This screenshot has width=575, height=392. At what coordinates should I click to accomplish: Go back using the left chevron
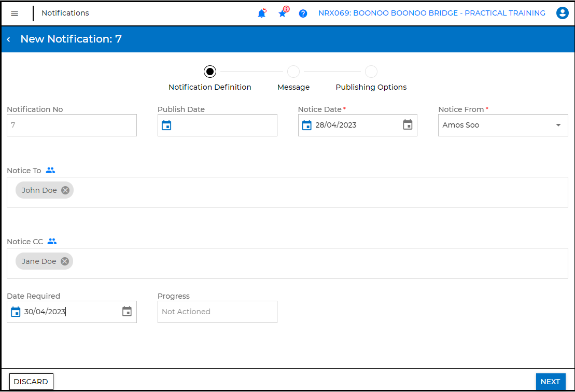point(8,39)
